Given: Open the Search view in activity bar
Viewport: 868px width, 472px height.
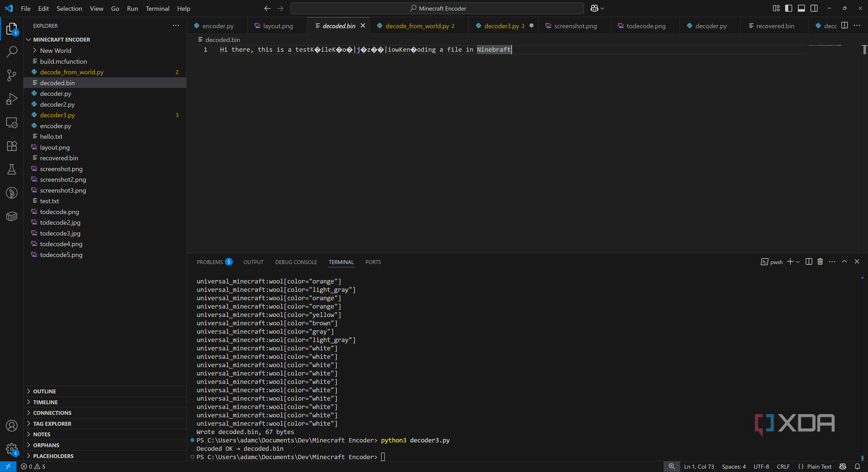Looking at the screenshot, I should tap(12, 52).
